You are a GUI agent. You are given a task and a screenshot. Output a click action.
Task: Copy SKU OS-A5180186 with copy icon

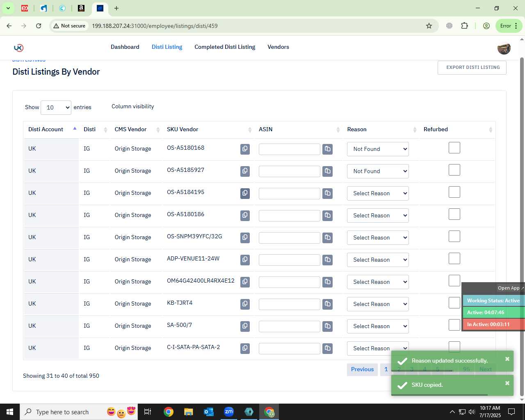click(x=245, y=215)
